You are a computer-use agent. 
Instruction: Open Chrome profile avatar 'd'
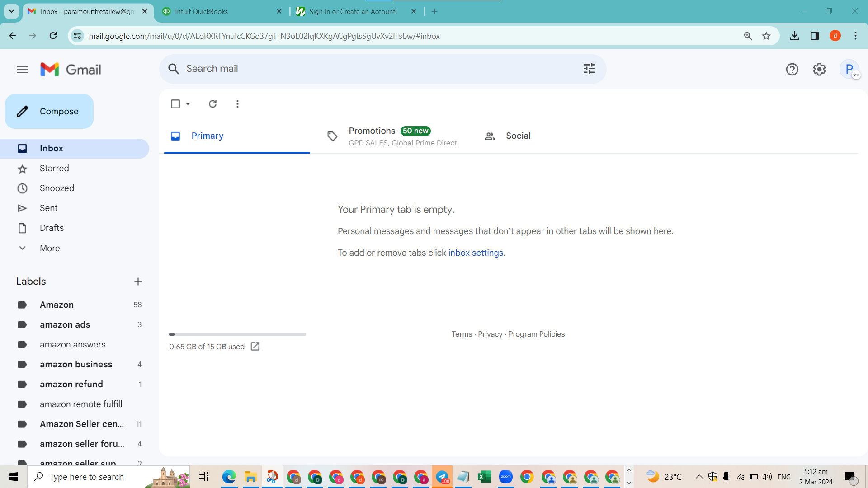click(835, 36)
